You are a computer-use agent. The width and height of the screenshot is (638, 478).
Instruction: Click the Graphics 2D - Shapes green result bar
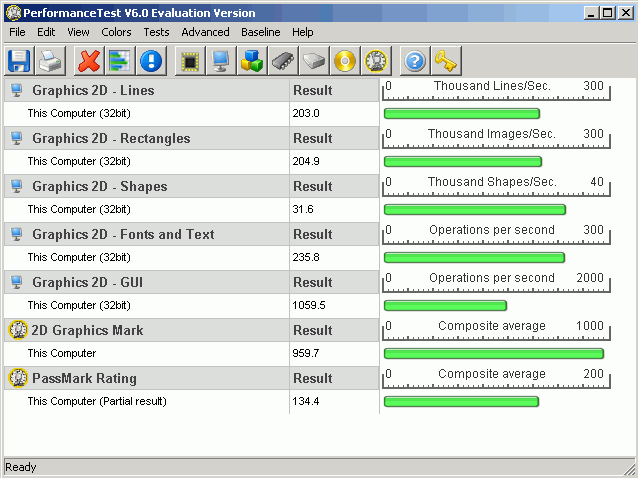click(475, 210)
